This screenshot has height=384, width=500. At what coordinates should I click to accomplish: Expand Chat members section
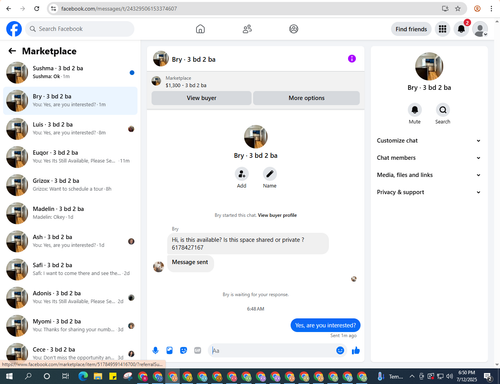click(x=429, y=158)
